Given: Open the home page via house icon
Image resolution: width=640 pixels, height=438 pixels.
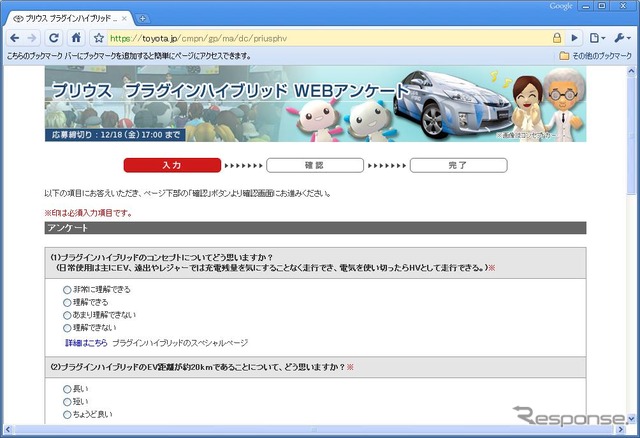Looking at the screenshot, I should pos(76,38).
